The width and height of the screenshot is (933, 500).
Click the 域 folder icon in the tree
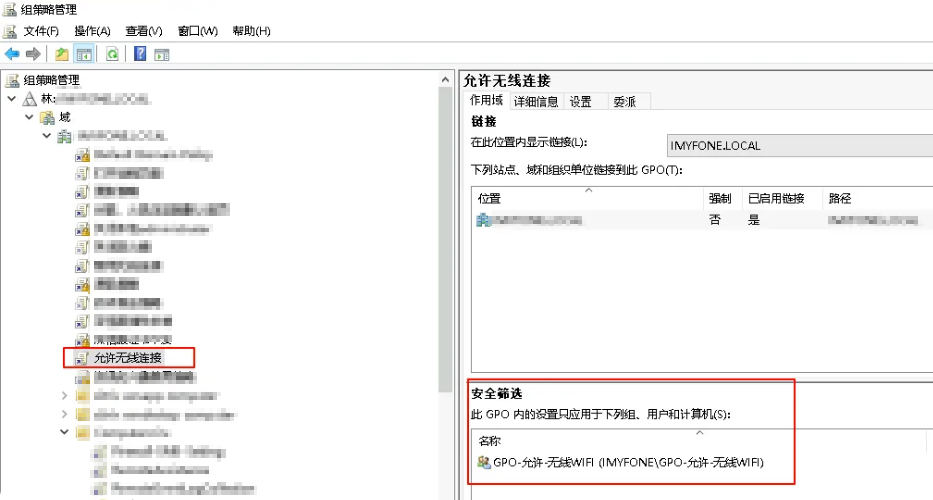[x=47, y=117]
